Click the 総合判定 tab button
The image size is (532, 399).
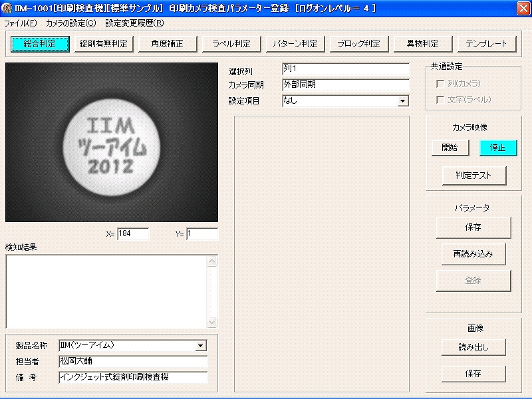[41, 44]
